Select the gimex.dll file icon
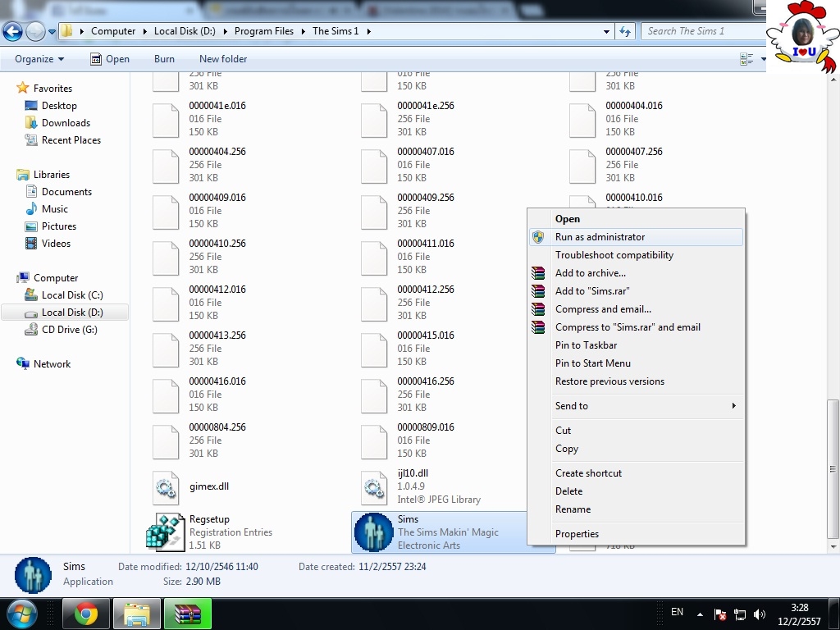 point(166,487)
